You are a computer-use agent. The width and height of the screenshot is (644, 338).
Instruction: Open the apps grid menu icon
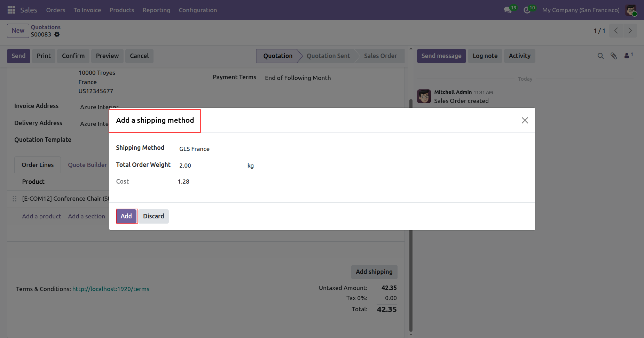[11, 10]
